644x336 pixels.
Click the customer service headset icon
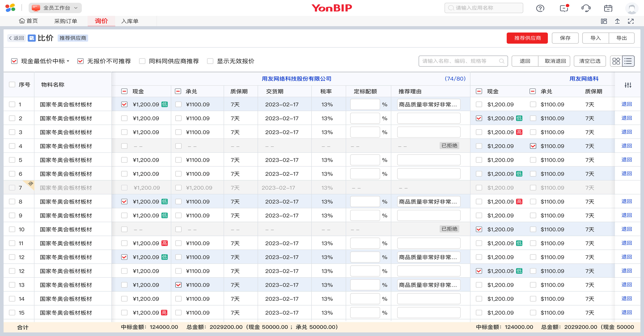pos(586,8)
